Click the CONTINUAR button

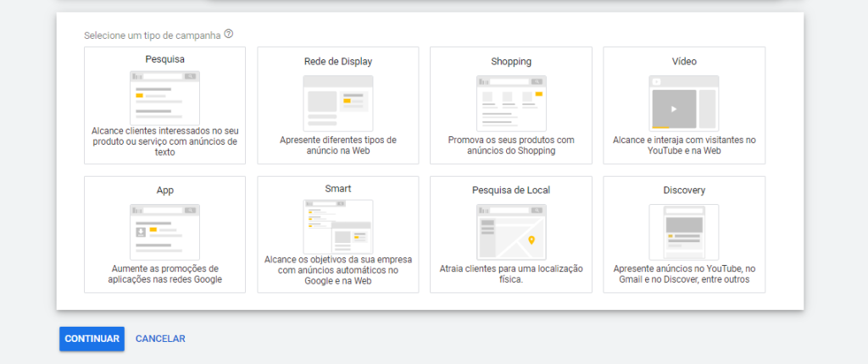point(92,339)
